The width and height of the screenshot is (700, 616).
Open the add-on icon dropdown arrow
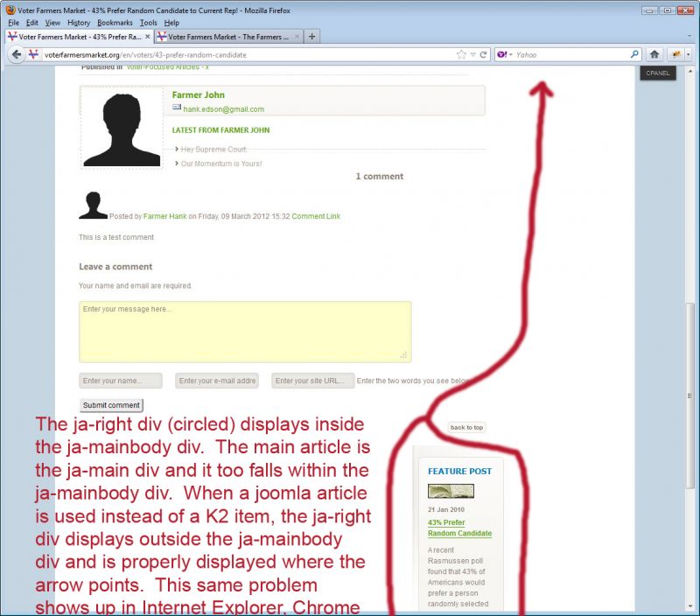coord(688,54)
